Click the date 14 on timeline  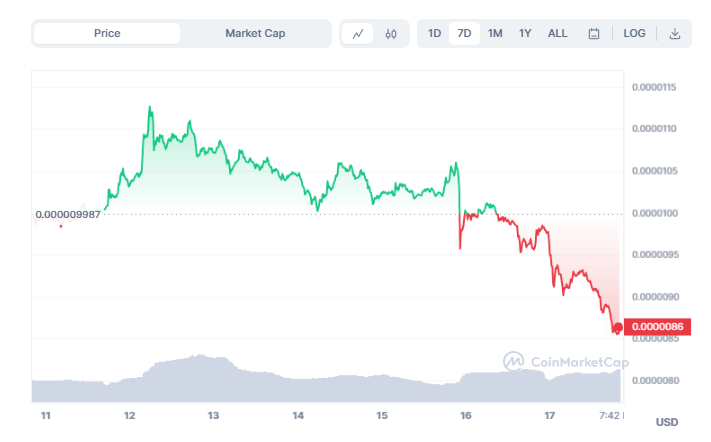(298, 414)
